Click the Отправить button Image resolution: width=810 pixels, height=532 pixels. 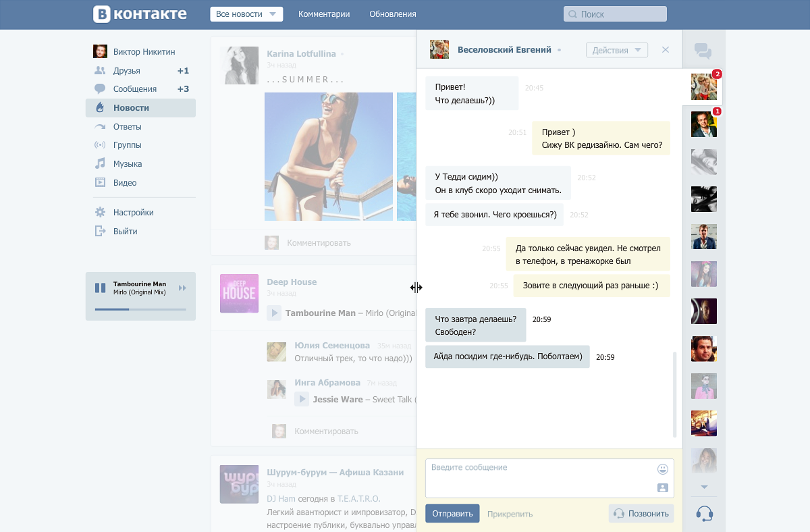[x=452, y=513]
